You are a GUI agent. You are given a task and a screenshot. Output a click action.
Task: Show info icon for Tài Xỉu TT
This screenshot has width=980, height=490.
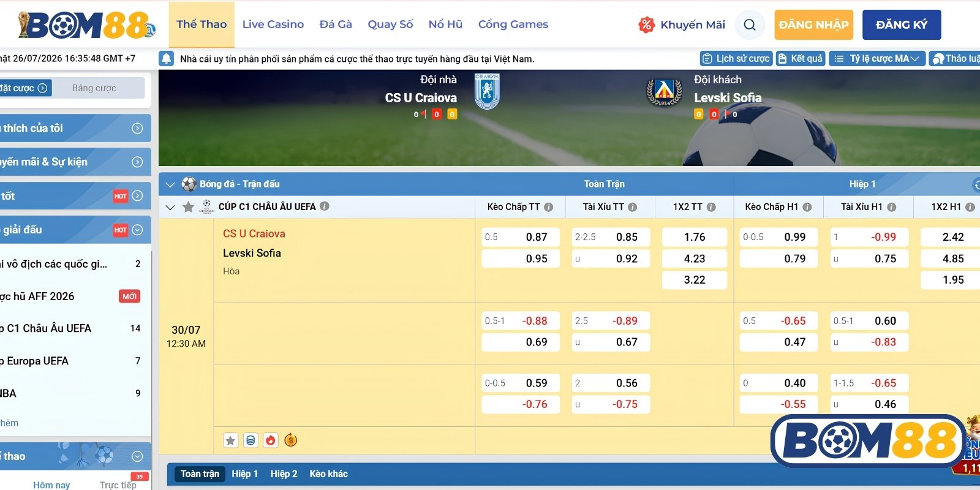tap(633, 207)
